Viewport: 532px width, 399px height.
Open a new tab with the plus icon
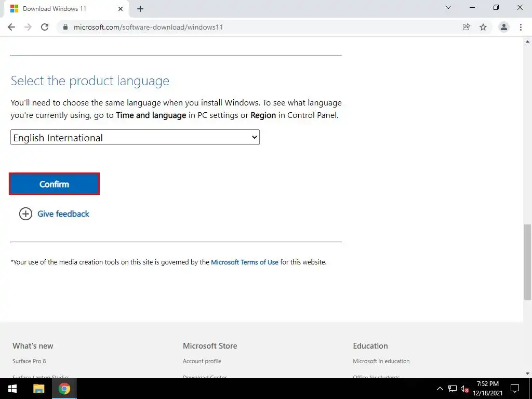tap(140, 9)
